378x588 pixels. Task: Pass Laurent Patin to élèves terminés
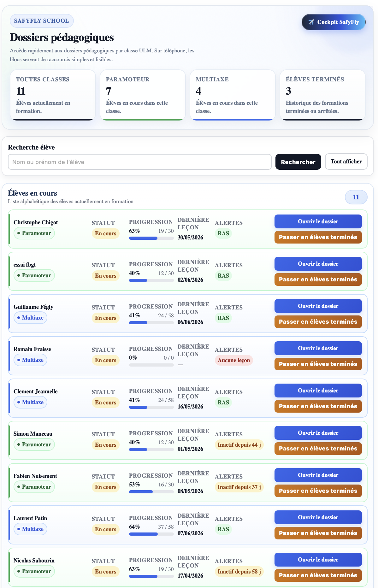318,533
